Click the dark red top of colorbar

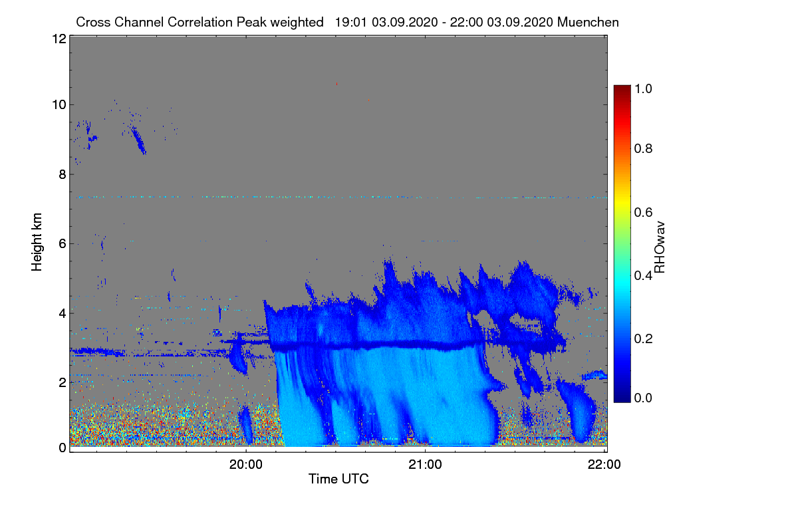click(x=622, y=90)
